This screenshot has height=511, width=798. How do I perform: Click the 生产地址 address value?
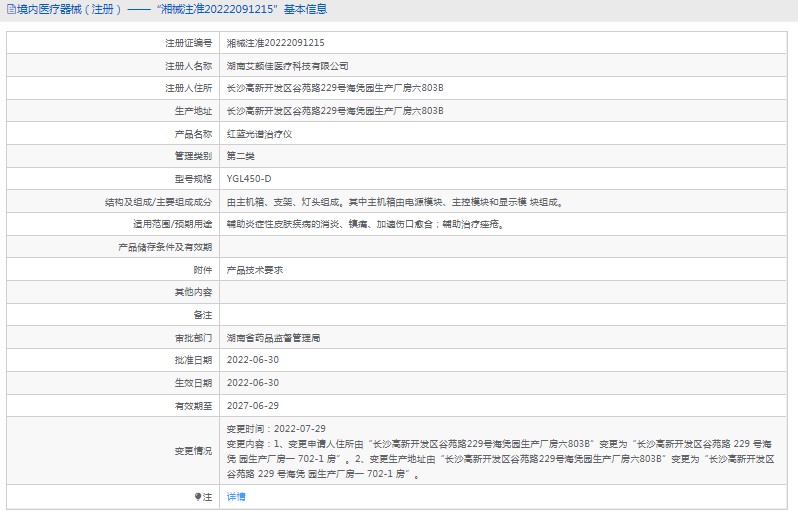335,111
